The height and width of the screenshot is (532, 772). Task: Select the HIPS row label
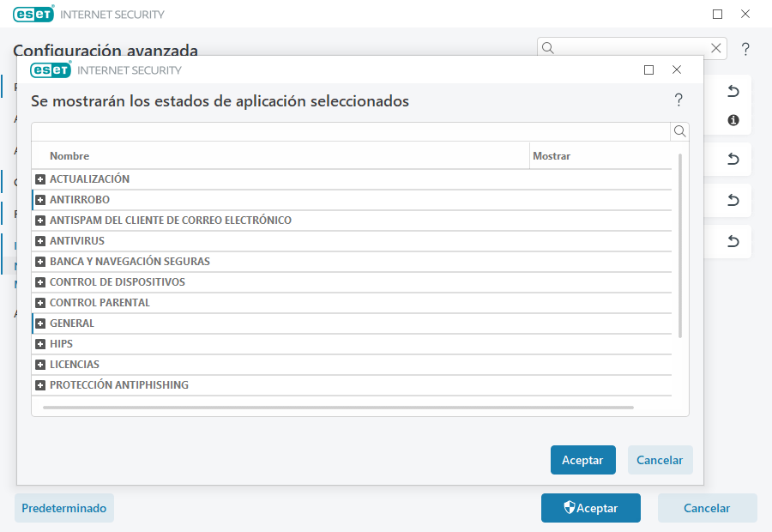click(x=61, y=344)
